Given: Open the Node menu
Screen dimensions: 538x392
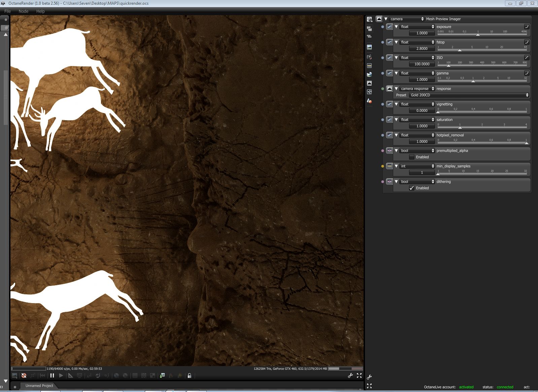Looking at the screenshot, I should 24,11.
